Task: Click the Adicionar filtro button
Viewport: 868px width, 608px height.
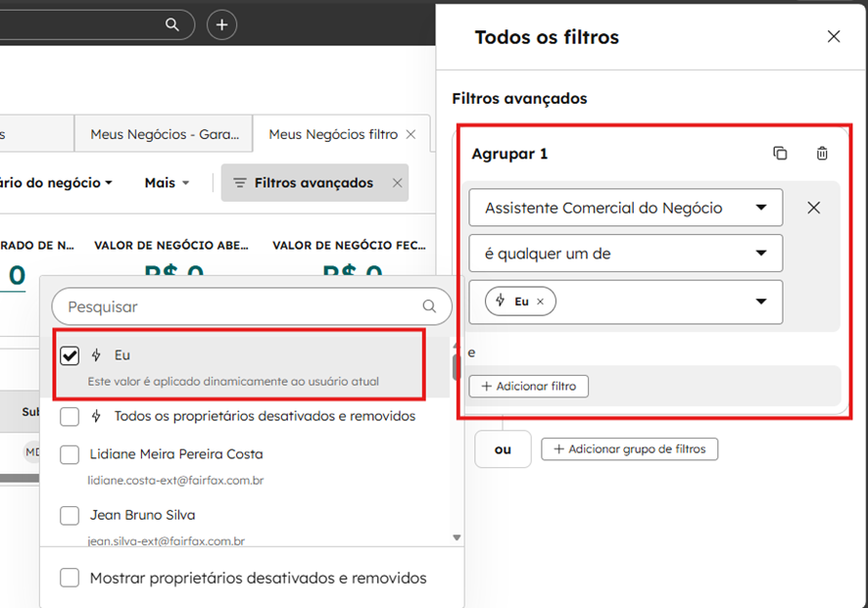Action: (x=528, y=387)
